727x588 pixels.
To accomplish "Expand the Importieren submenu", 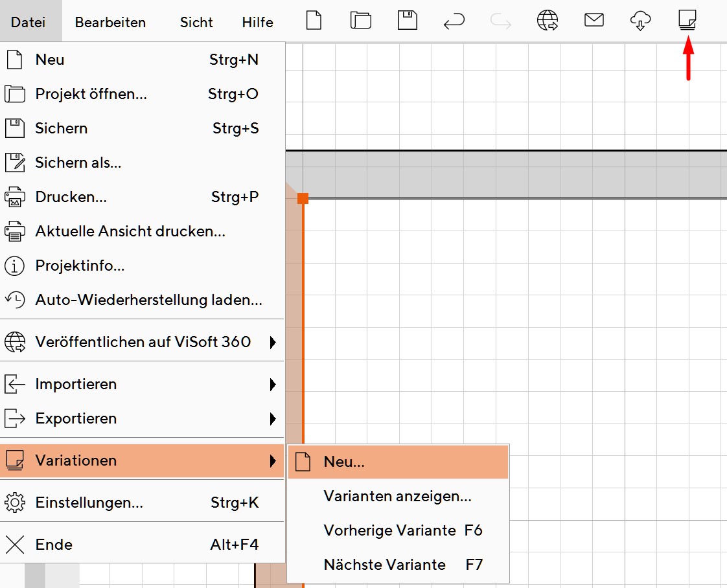I will point(76,383).
